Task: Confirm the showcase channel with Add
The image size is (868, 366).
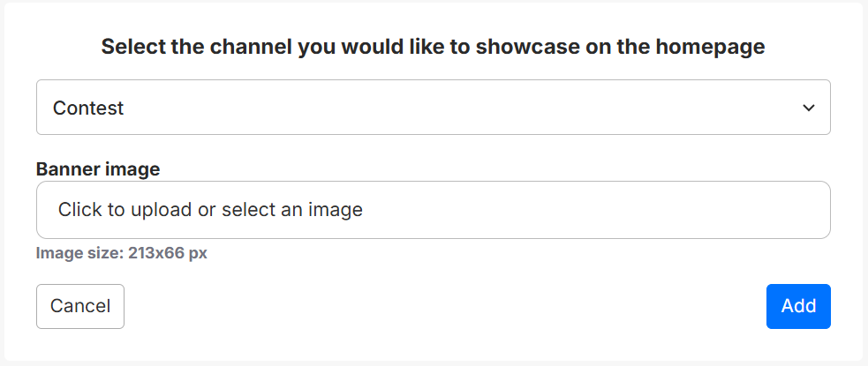Action: point(798,306)
